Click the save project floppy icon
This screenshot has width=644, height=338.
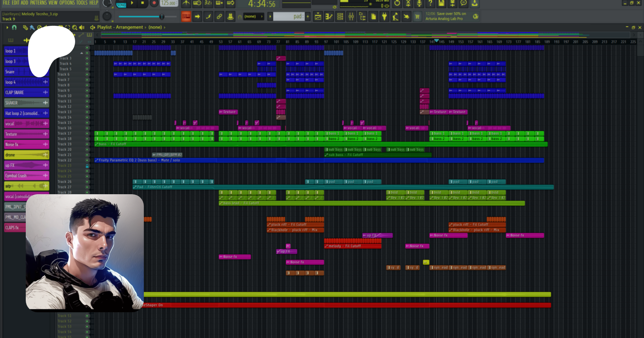441,3
